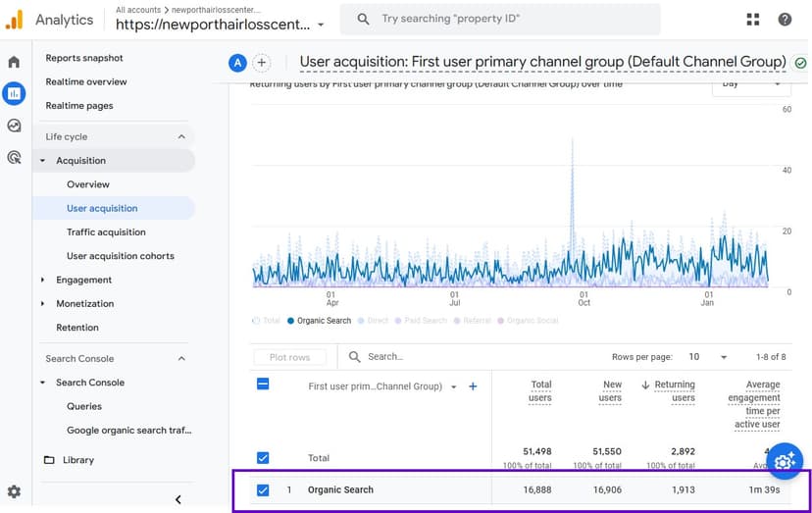Screen dimensions: 812x513
Task: Toggle the select-all header checkbox
Action: click(262, 385)
